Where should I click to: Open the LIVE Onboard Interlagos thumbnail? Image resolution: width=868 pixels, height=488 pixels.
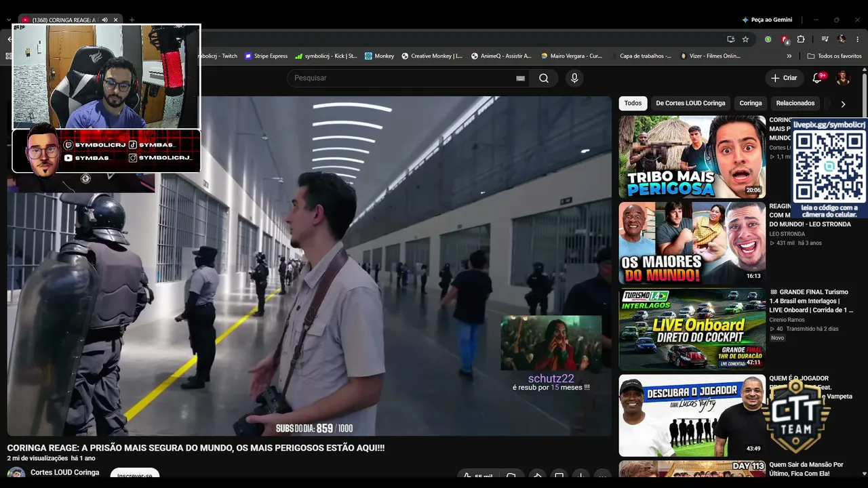[x=692, y=329]
